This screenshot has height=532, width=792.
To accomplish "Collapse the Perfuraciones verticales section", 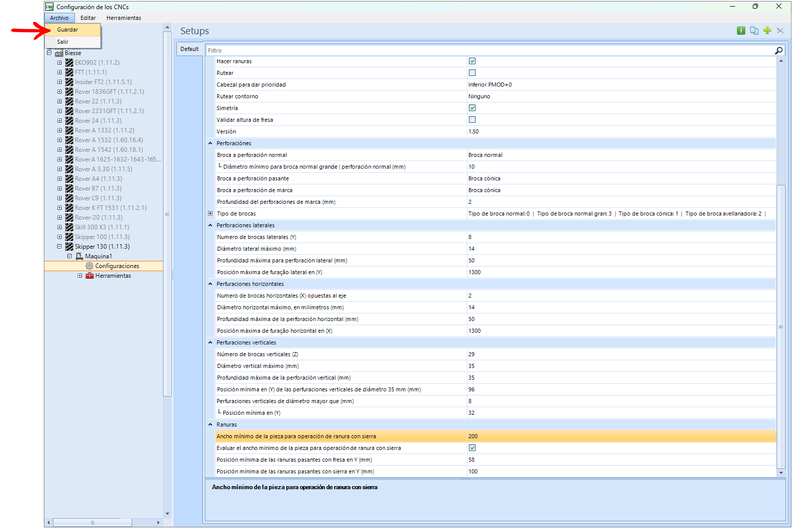I will pyautogui.click(x=210, y=342).
